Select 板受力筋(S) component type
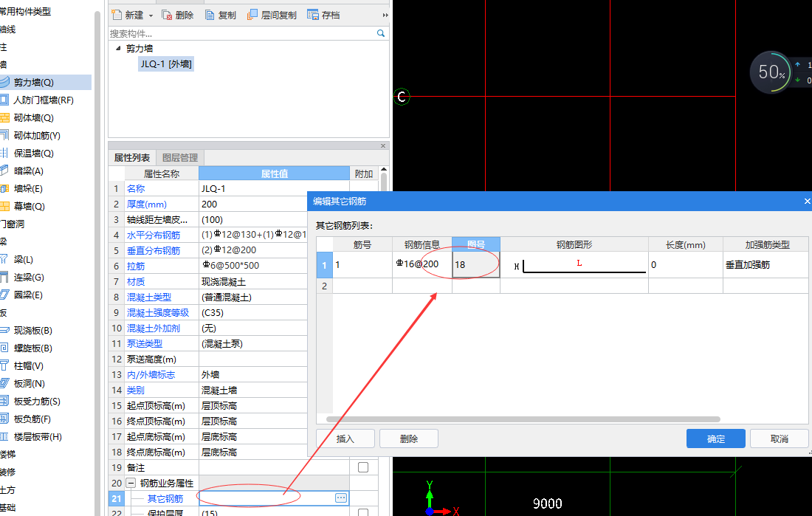Viewport: 812px width, 516px height. [x=37, y=401]
